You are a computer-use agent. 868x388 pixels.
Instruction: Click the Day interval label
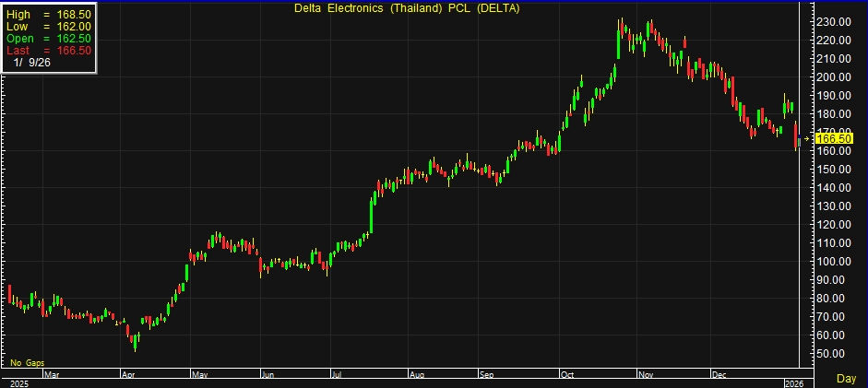point(846,379)
